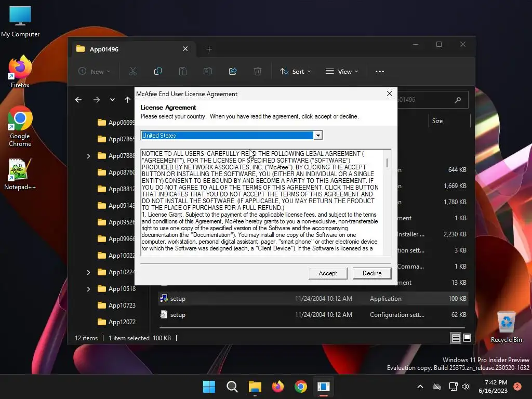Viewport: 532px width, 399px height.
Task: Decline the McAfee license agreement
Action: coord(372,273)
